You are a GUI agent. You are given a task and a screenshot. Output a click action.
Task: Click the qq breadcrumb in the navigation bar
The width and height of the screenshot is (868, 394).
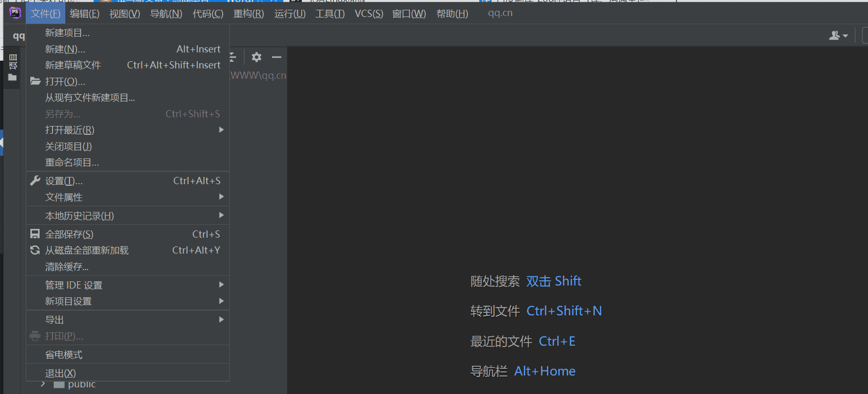[19, 36]
